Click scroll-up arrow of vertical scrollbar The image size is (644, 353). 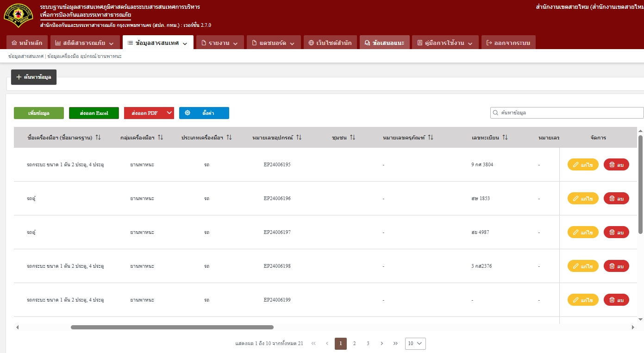tap(641, 132)
